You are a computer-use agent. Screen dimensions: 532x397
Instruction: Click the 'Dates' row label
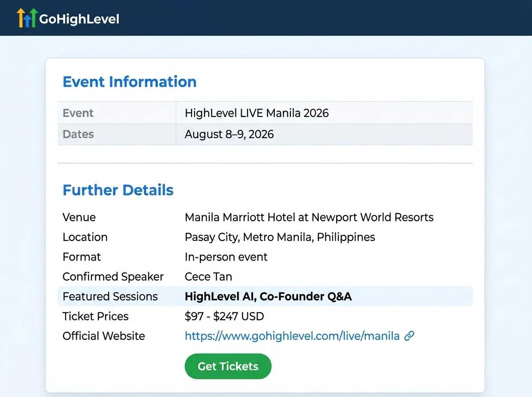(x=78, y=134)
